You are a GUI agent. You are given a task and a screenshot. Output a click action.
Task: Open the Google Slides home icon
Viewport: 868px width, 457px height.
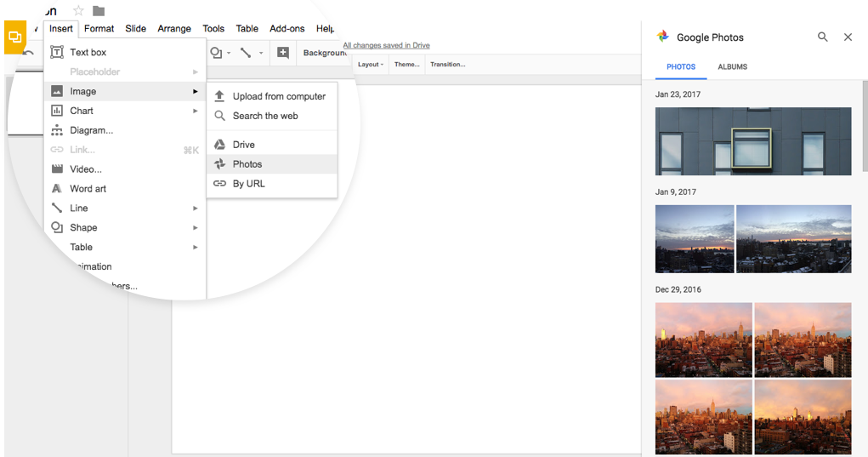click(x=15, y=37)
